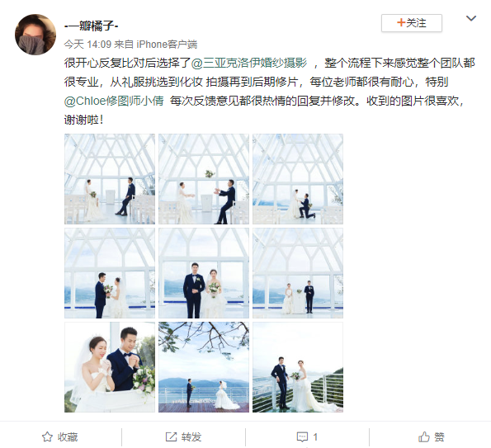The height and width of the screenshot is (448, 491).
Task: Like the post with thumbs-up icon
Action: point(424,436)
